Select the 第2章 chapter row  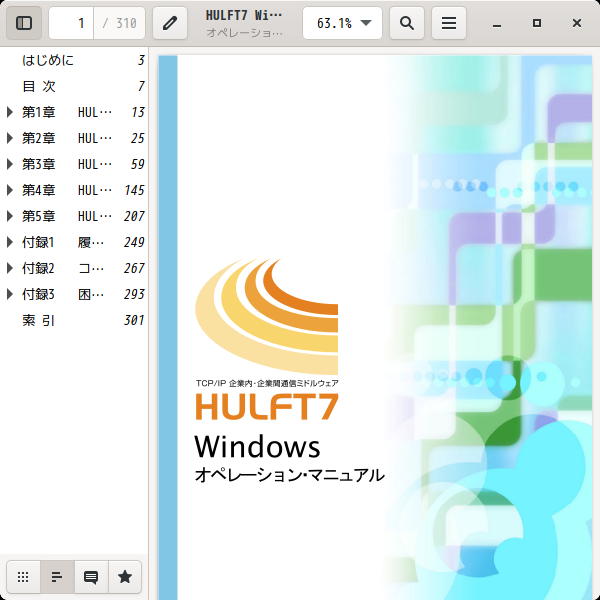click(x=74, y=138)
